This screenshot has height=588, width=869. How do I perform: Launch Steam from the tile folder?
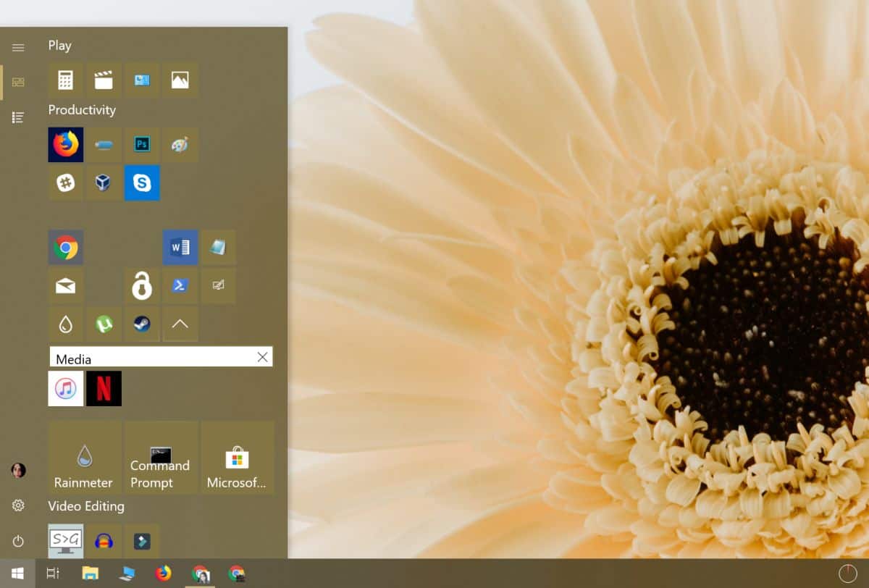point(142,324)
